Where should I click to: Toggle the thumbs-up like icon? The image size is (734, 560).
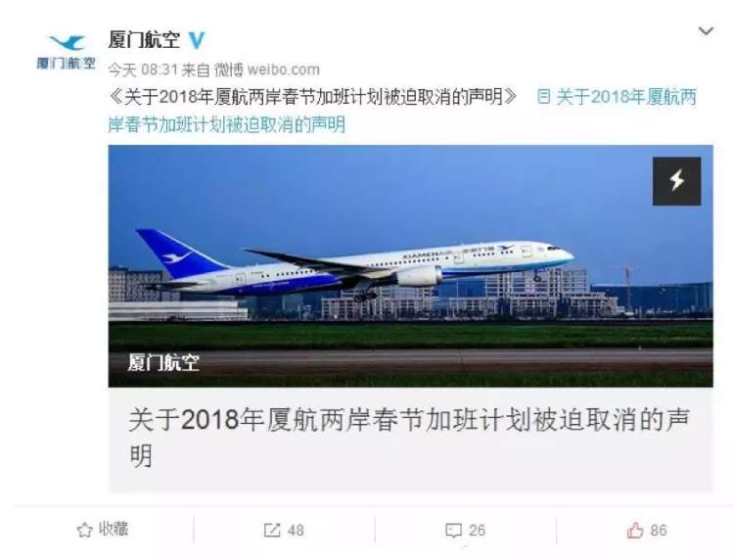[635, 530]
